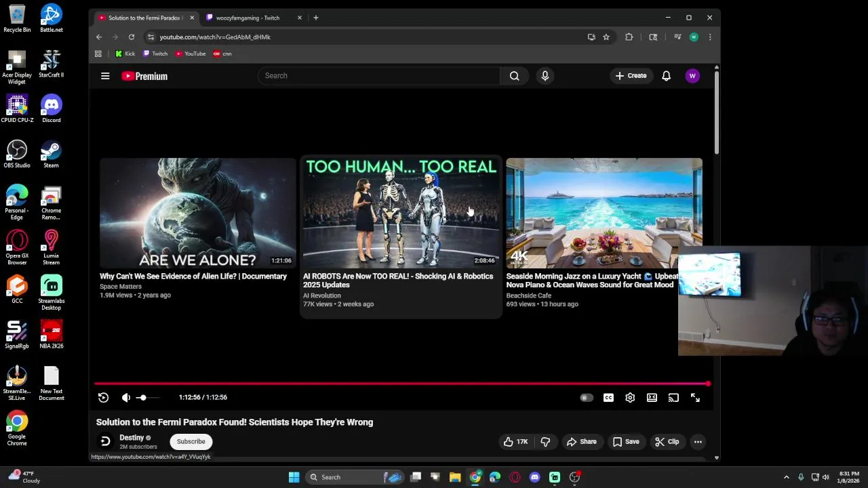The width and height of the screenshot is (868, 488).
Task: Open the media controls icon in Chrome toolbar
Action: [x=677, y=37]
